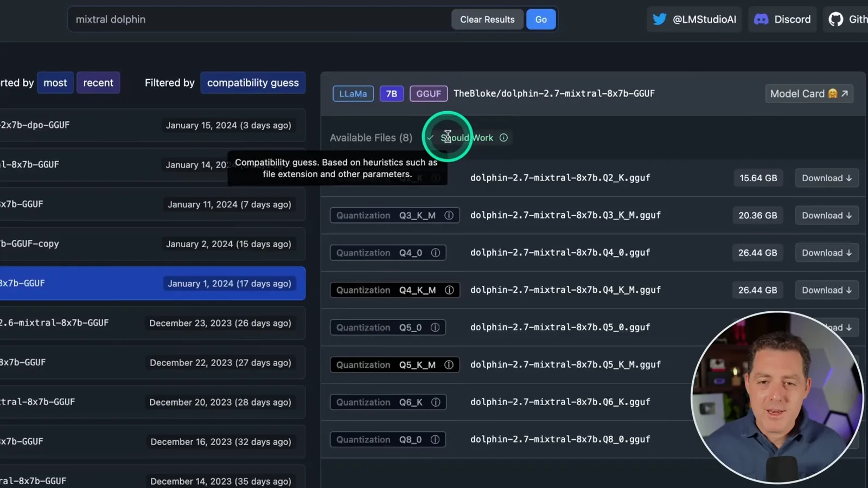Select result dated December 16, 2023
The image size is (868, 488).
coord(152,442)
